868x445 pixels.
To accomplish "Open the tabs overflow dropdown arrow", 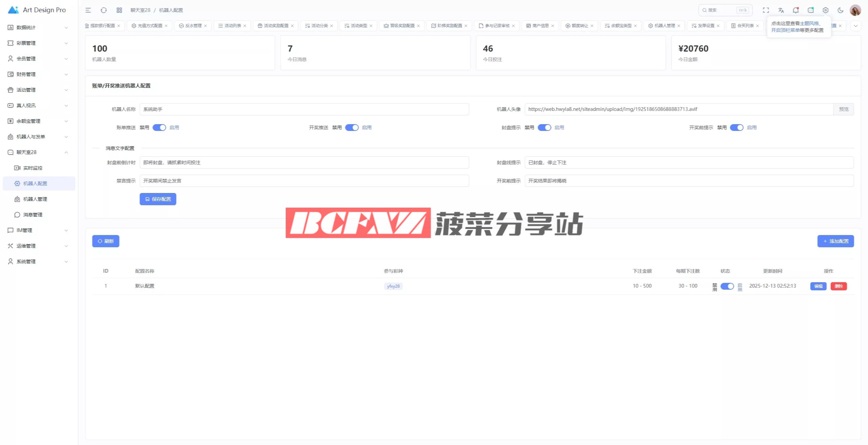I will (855, 26).
